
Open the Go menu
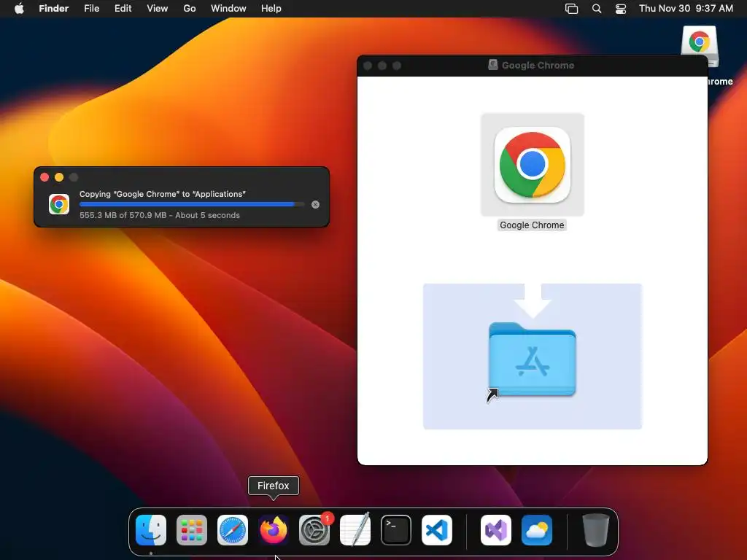190,9
